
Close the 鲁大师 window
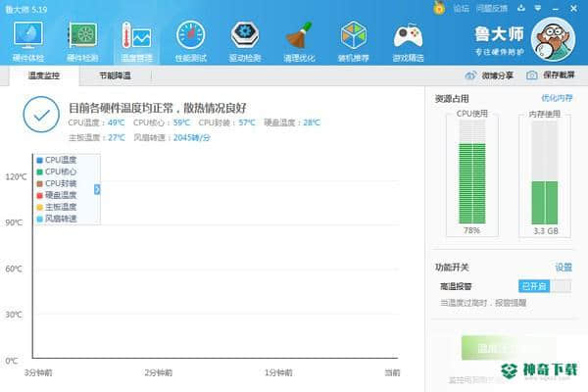(x=573, y=8)
